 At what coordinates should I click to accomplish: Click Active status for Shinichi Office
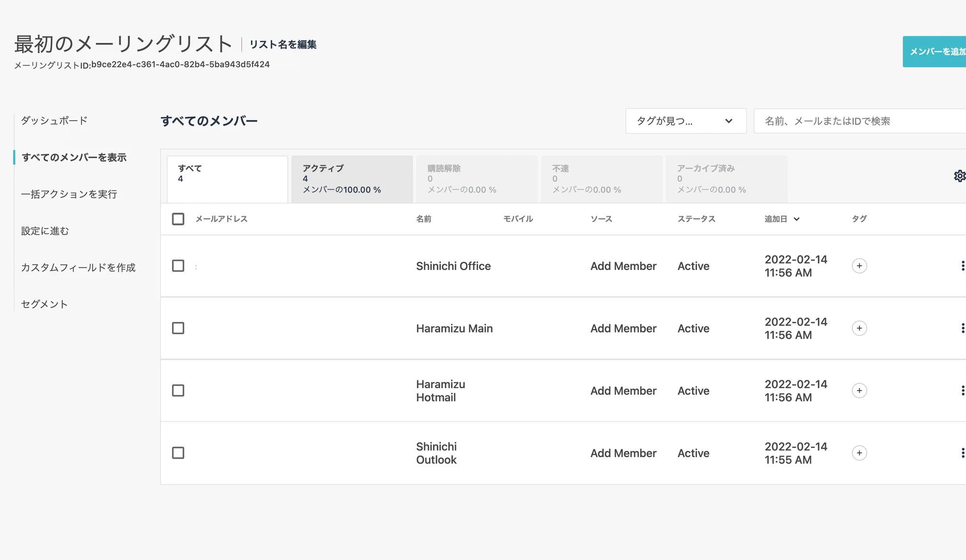click(x=694, y=266)
